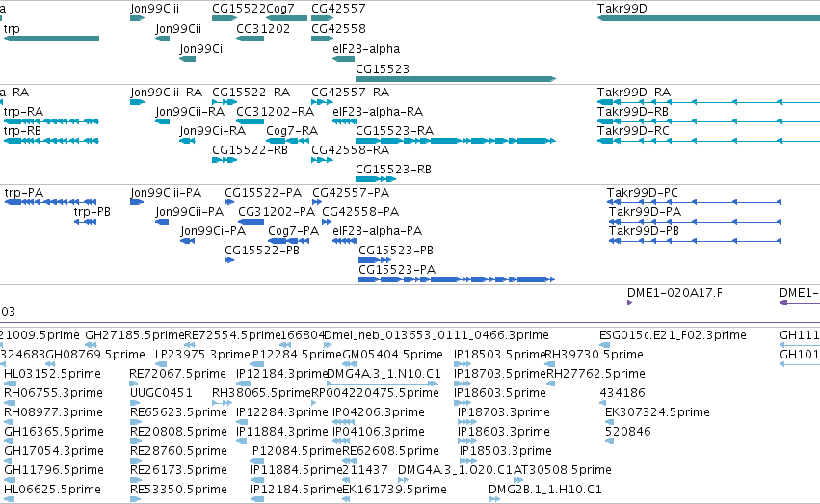Open the CG15523-PB protein label
Screen dimensions: 820x504
(x=396, y=251)
